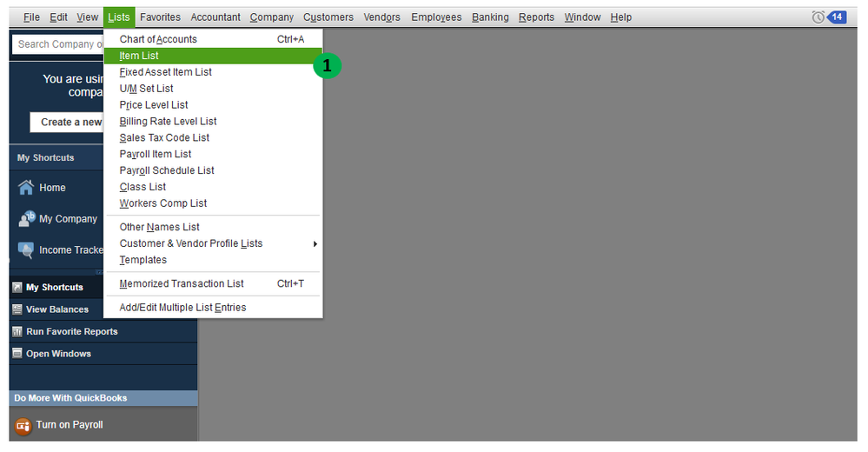Choose Item List in the Lists menu
868x452 pixels.
(x=213, y=56)
